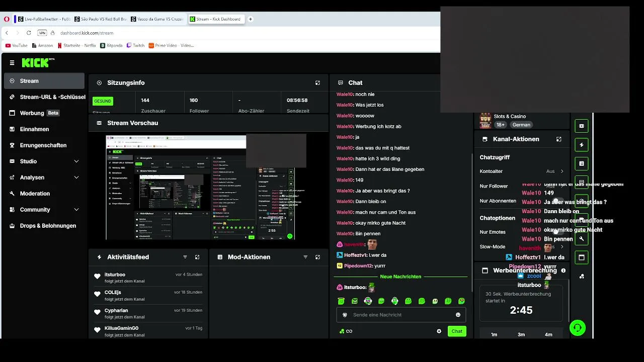Open Bitpanda bookmark
This screenshot has height=362, width=644.
pos(111,45)
